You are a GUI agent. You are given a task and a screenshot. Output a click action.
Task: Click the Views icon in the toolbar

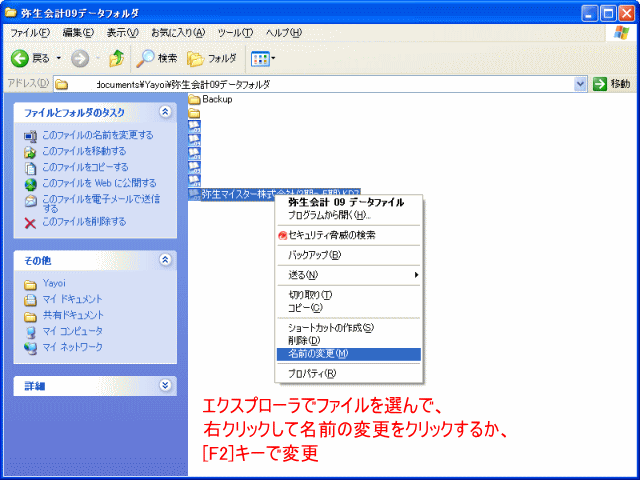260,59
